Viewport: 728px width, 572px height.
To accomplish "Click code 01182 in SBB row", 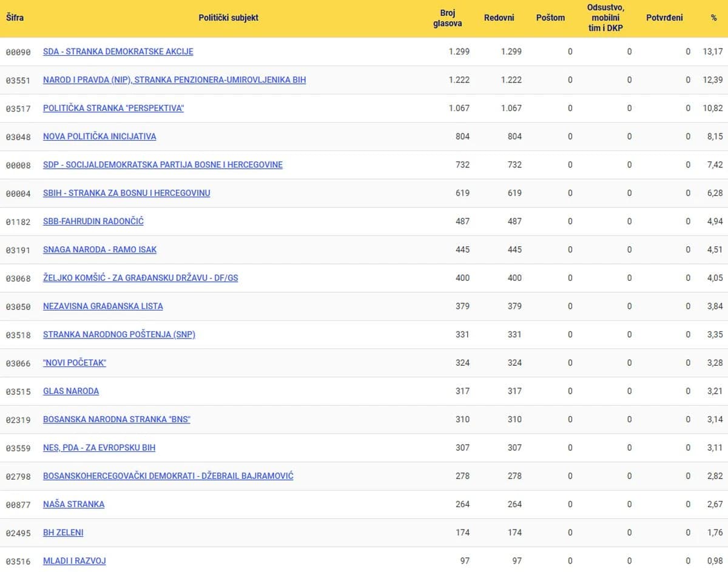I will (x=18, y=222).
